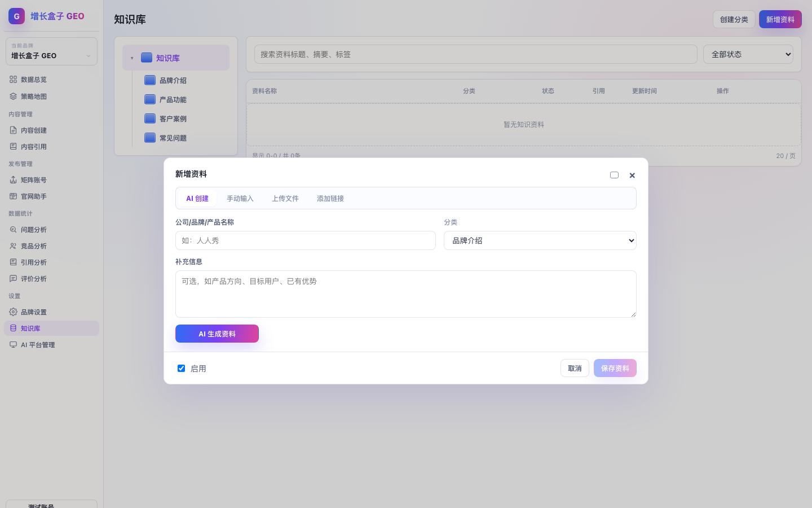Go to 竞品分析 page
This screenshot has width=812, height=508.
coord(51,246)
